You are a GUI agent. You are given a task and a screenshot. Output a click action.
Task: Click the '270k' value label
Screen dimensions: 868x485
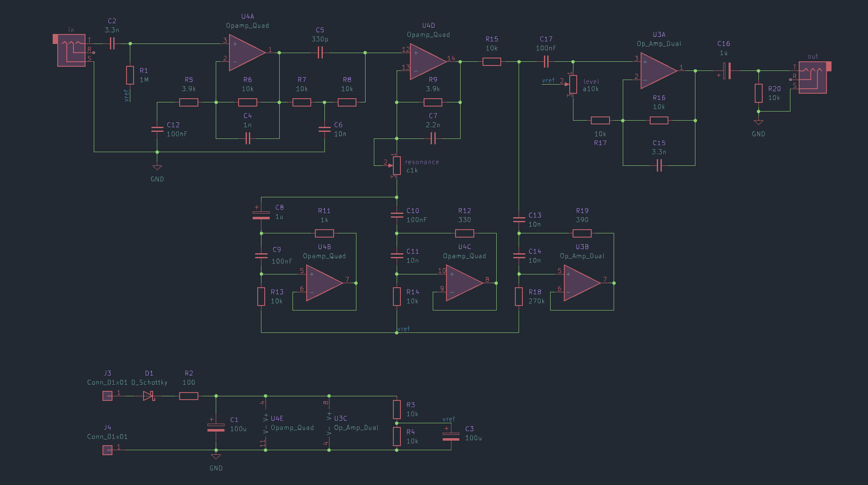tap(536, 301)
